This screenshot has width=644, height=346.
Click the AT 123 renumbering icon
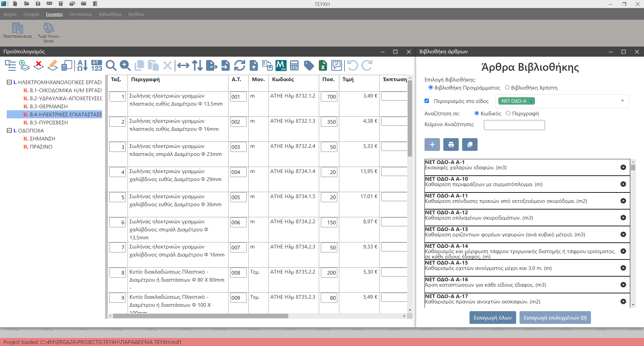[96, 65]
